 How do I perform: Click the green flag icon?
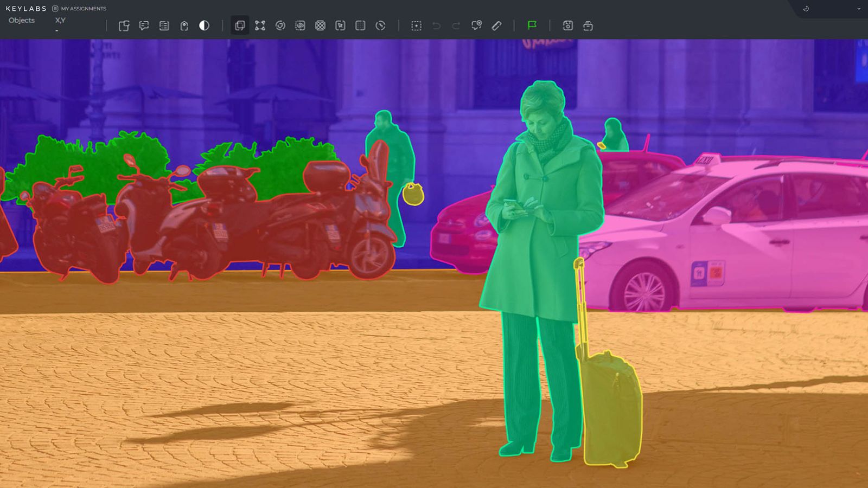tap(532, 25)
